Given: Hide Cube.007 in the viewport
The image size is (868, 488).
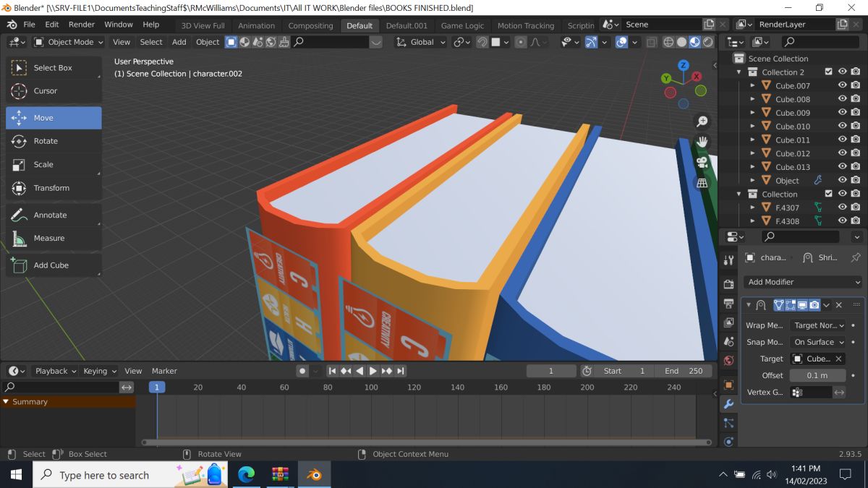Looking at the screenshot, I should pos(842,85).
